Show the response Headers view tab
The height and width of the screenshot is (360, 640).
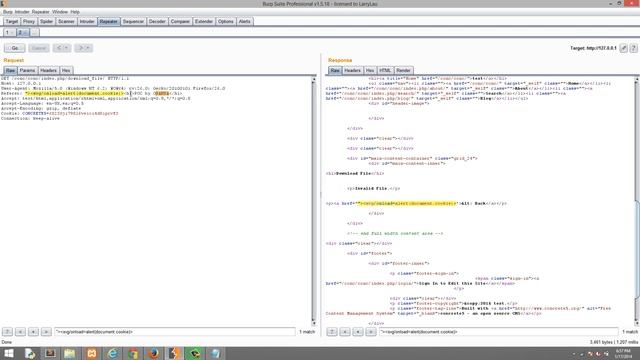pyautogui.click(x=352, y=71)
